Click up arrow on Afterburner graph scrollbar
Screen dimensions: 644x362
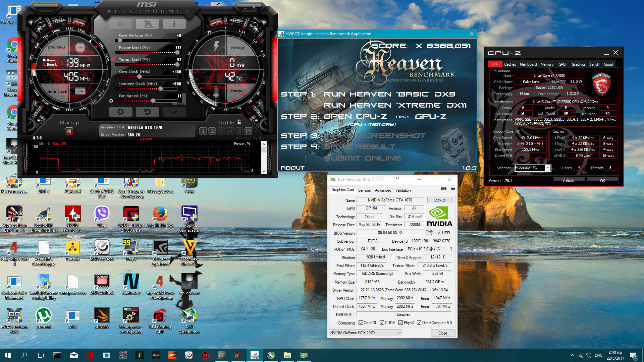coord(264,144)
